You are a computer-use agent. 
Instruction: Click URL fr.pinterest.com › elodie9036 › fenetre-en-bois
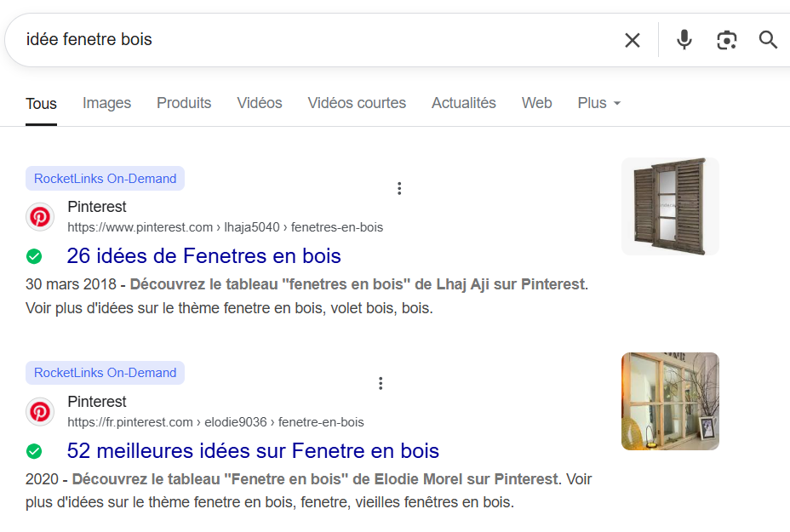pos(215,422)
